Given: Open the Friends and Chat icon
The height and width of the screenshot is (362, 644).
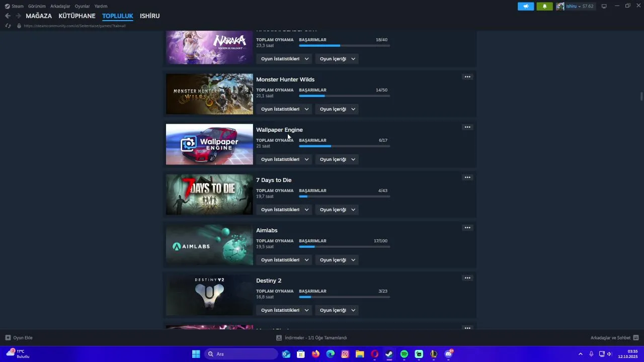Looking at the screenshot, I should coord(636,338).
